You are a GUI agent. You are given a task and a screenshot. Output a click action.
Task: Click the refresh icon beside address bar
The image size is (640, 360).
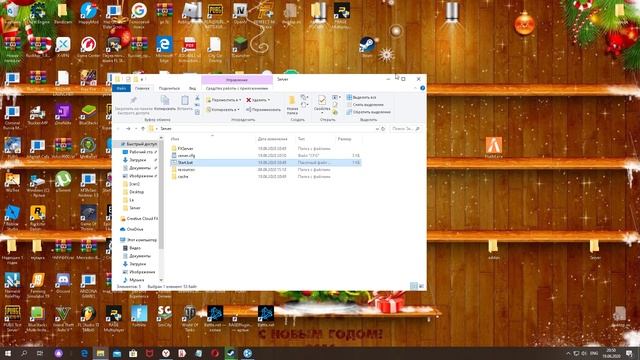coord(383,129)
